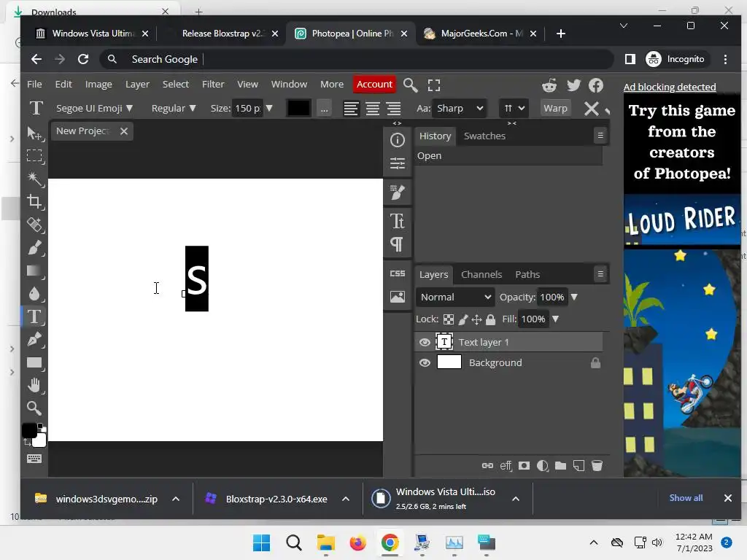
Task: Open the Segoe UI Emoji font dropdown
Action: pos(94,109)
